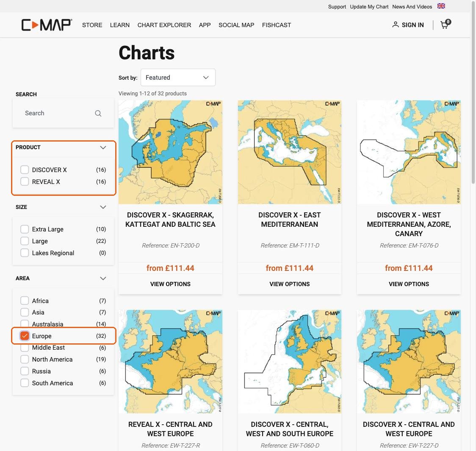This screenshot has height=451, width=476.
Task: Click the Support link
Action: pos(337,7)
